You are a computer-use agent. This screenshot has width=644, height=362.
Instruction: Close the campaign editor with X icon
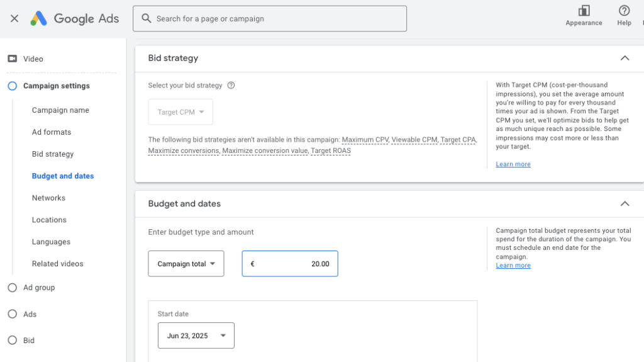14,18
